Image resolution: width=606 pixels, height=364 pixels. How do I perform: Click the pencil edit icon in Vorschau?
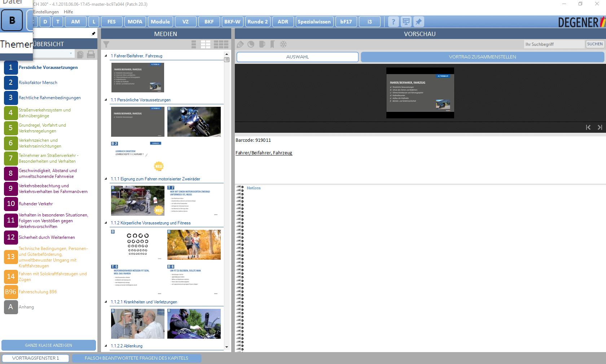(240, 44)
